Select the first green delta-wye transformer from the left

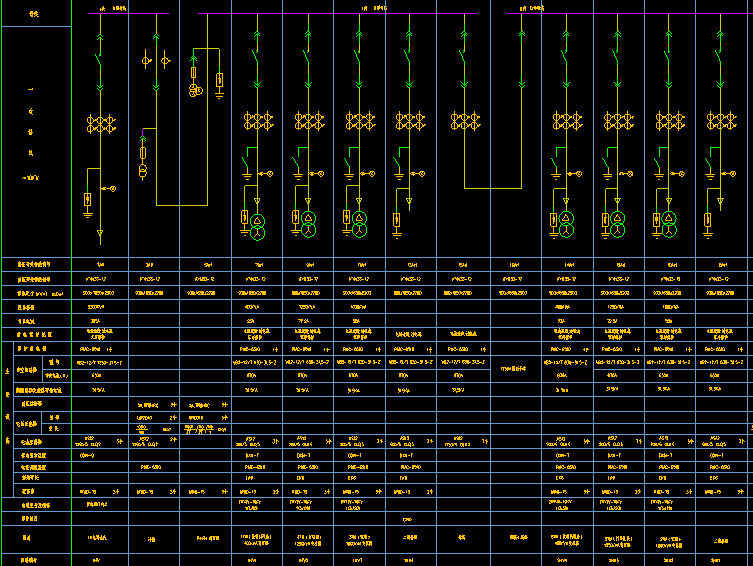(257, 226)
